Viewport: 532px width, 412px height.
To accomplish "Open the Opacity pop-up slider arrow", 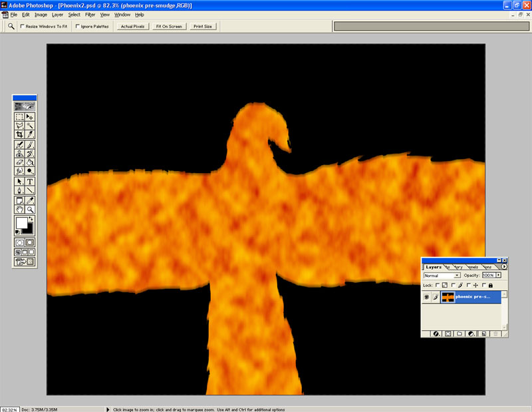I will click(x=499, y=275).
